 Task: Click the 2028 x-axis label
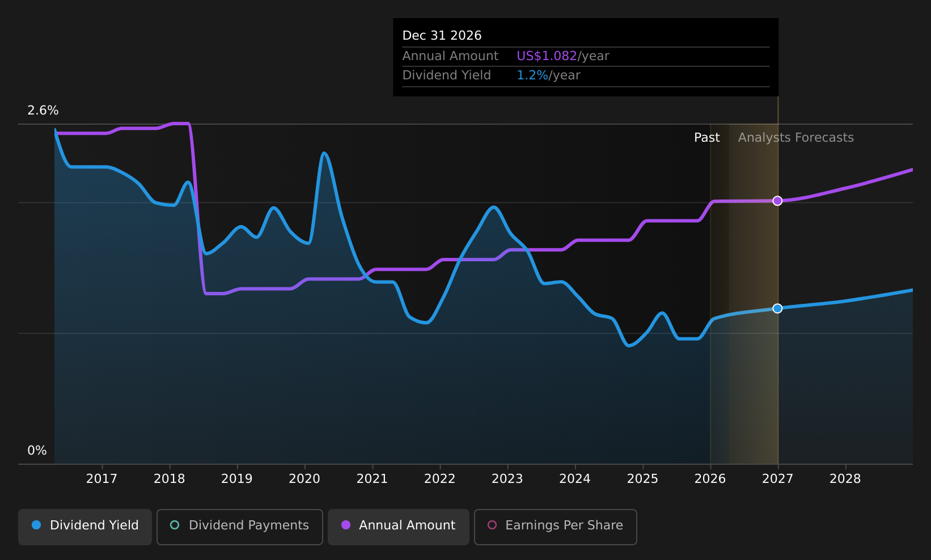click(845, 479)
